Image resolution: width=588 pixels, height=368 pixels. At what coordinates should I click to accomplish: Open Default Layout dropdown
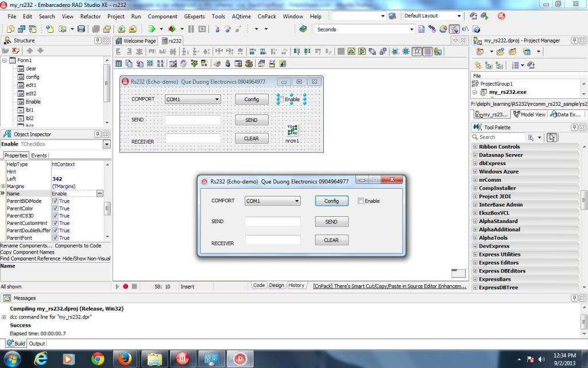pyautogui.click(x=459, y=16)
